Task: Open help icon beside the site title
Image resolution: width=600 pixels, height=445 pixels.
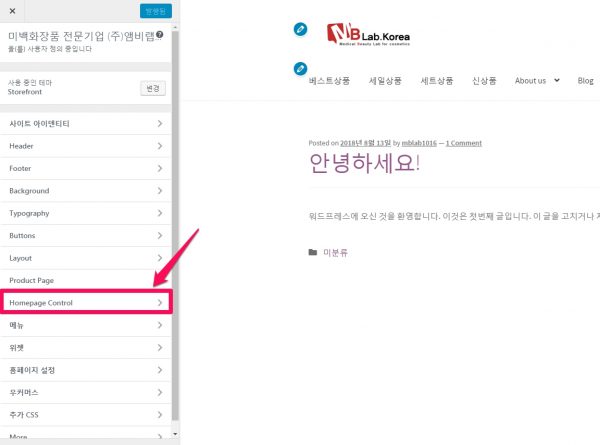Action: click(160, 34)
